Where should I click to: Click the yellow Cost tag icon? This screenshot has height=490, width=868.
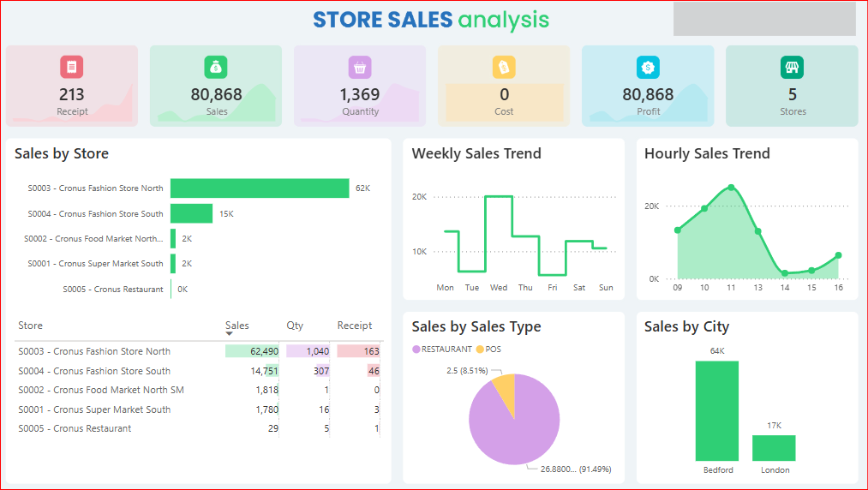point(504,67)
